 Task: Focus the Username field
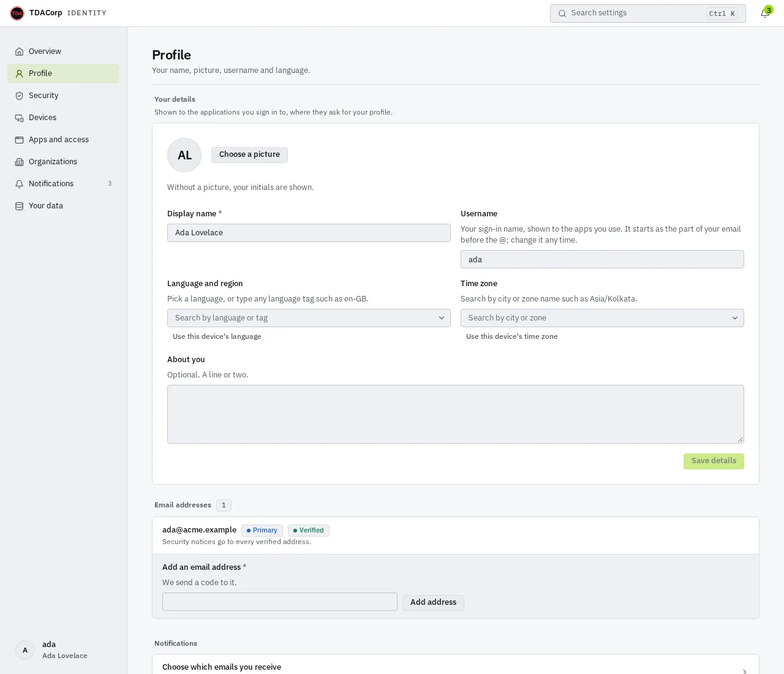coord(602,259)
